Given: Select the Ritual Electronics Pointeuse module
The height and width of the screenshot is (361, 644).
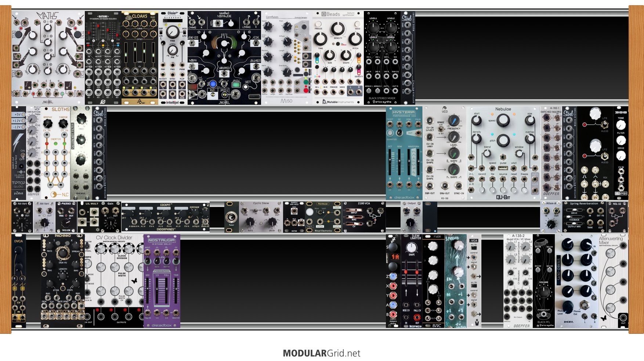Looking at the screenshot, I should pos(323,217).
